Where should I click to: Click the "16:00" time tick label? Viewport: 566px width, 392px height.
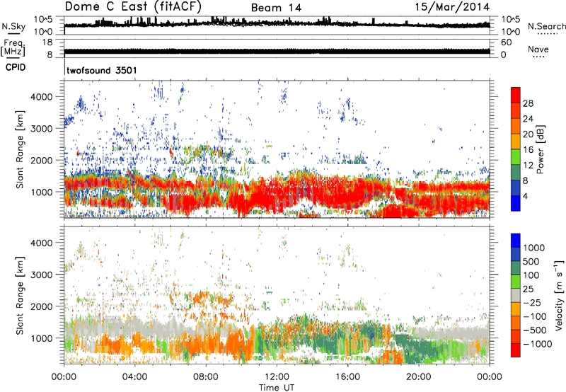(347, 377)
